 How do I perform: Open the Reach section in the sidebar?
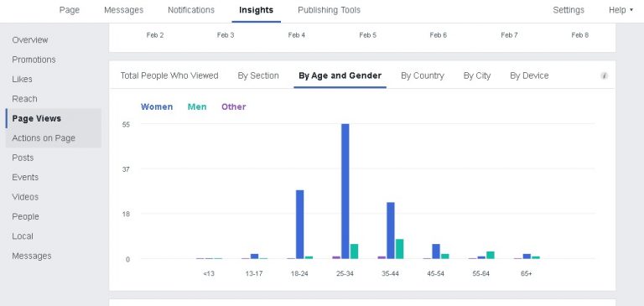[x=24, y=99]
